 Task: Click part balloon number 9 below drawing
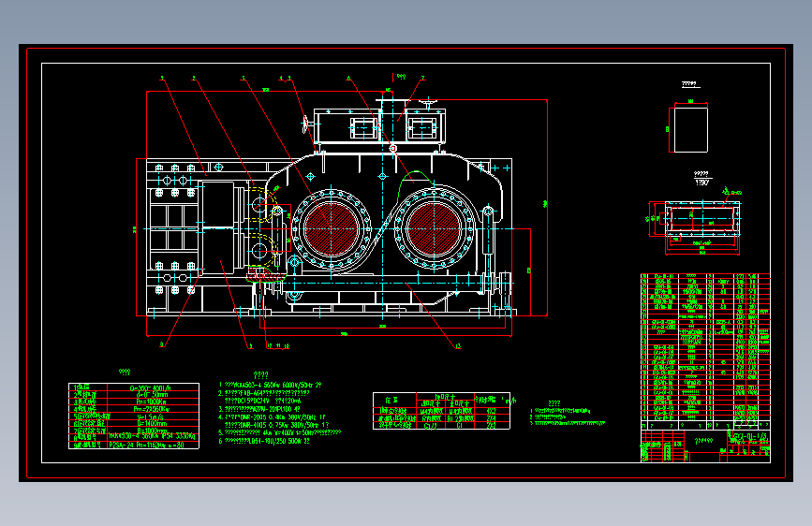(251, 346)
